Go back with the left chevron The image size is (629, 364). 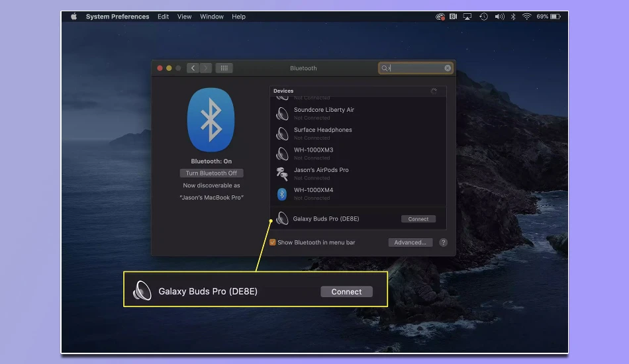click(193, 68)
